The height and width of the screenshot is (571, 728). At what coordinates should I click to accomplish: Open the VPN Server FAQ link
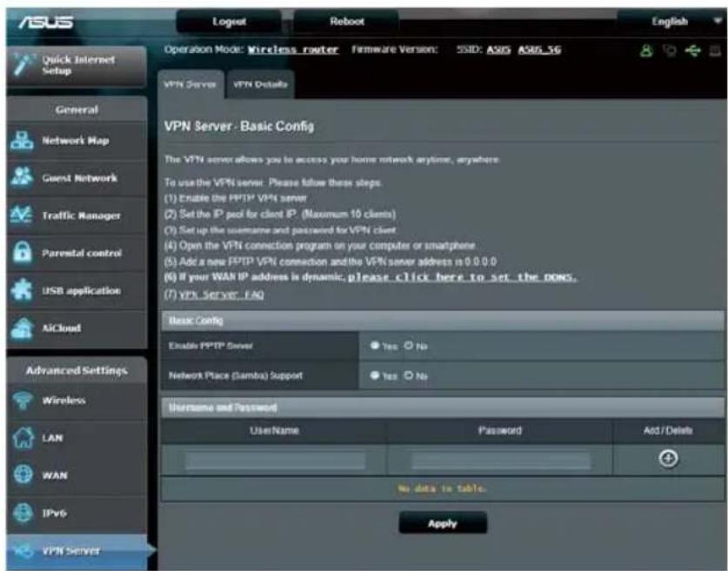(x=222, y=295)
